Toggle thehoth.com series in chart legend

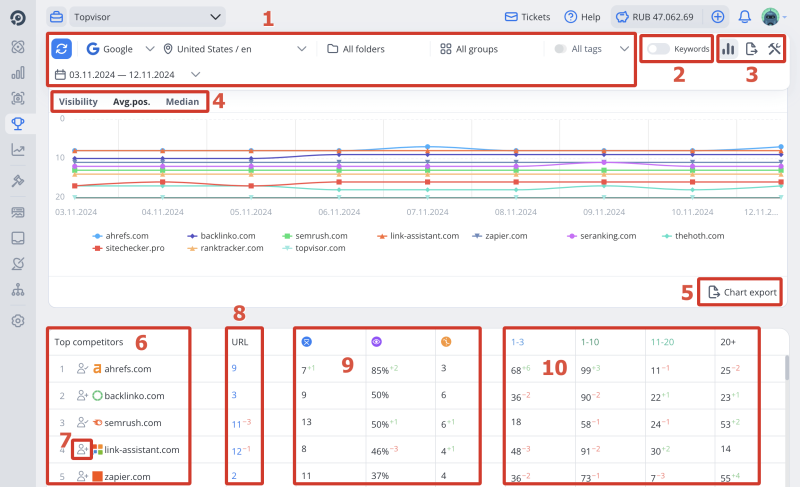pos(693,236)
